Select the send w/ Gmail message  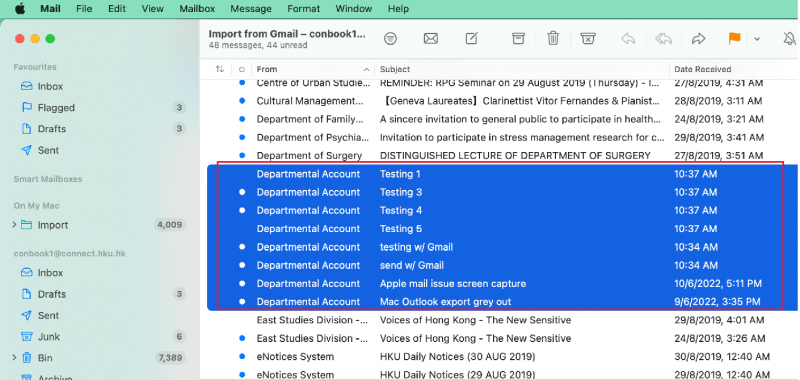coord(502,266)
